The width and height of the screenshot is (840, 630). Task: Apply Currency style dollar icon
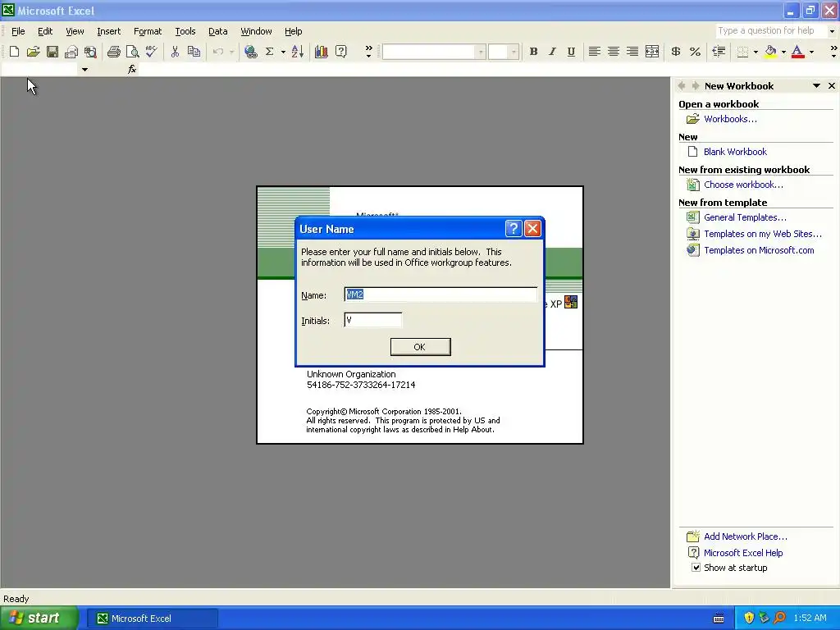[x=676, y=52]
